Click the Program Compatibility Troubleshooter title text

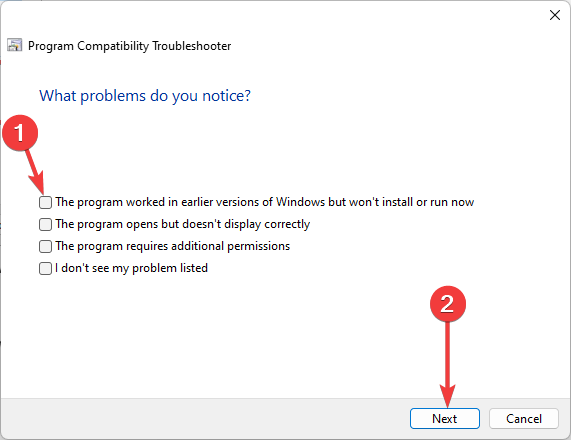click(130, 46)
